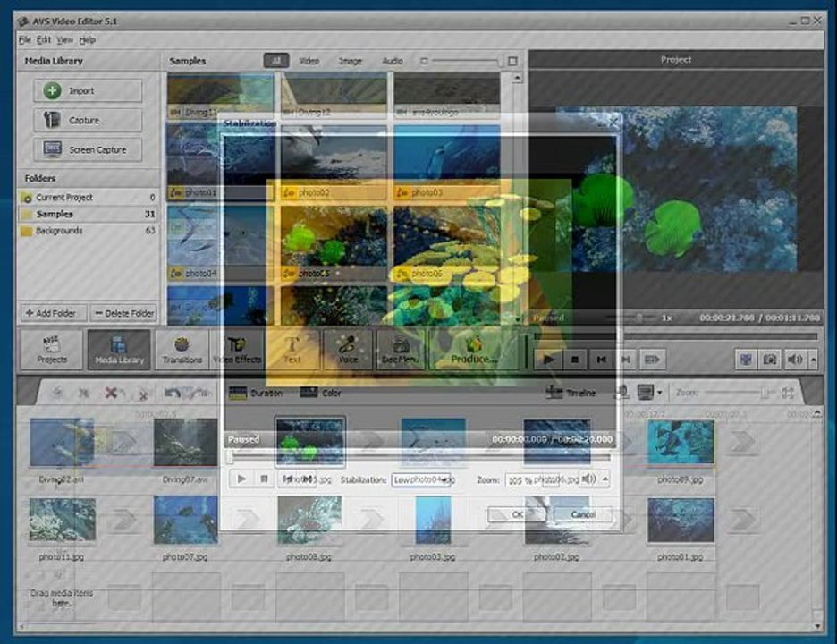Viewport: 837px width, 644px height.
Task: Select the Diving02.avi storyboard clip
Action: tap(62, 444)
